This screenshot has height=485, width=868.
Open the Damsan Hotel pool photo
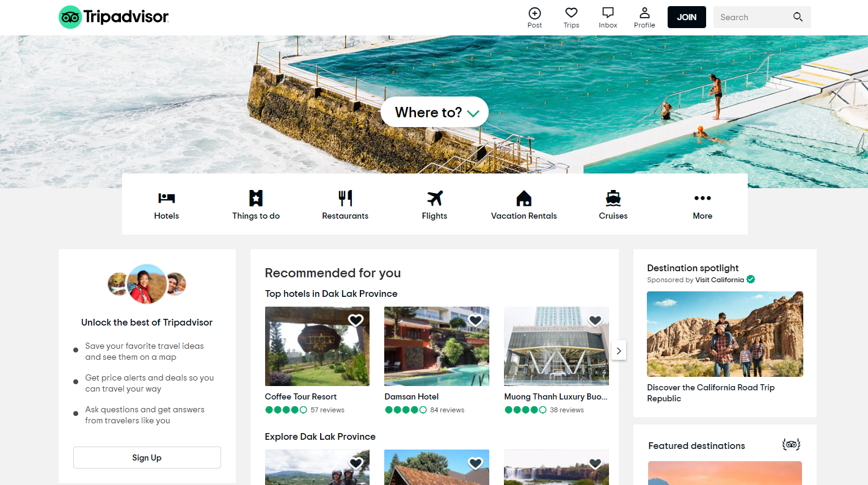click(437, 346)
